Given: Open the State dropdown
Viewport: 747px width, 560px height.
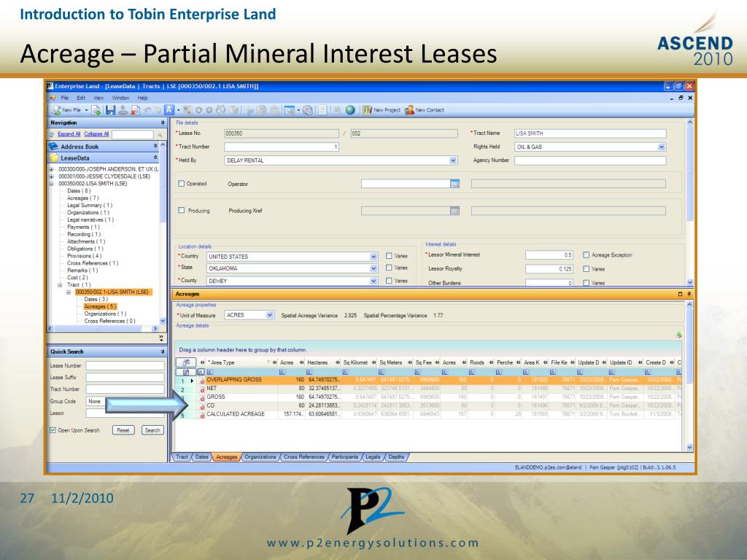Looking at the screenshot, I should click(373, 268).
